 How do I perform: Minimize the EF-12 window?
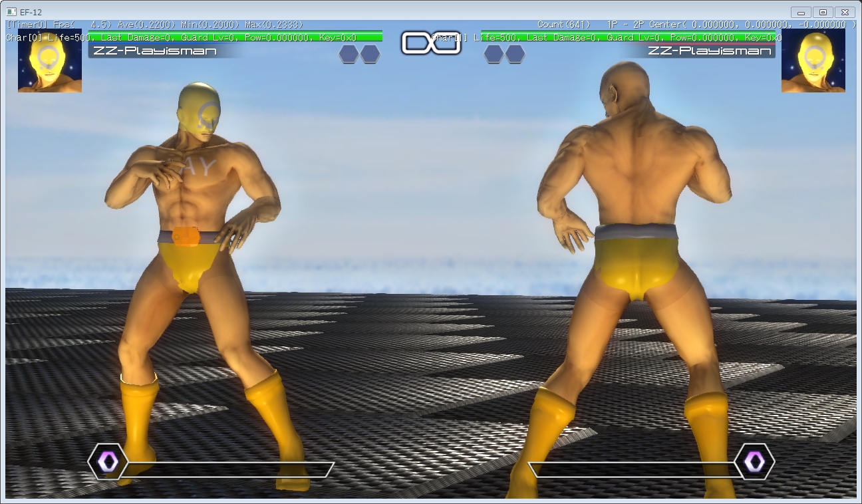(801, 12)
